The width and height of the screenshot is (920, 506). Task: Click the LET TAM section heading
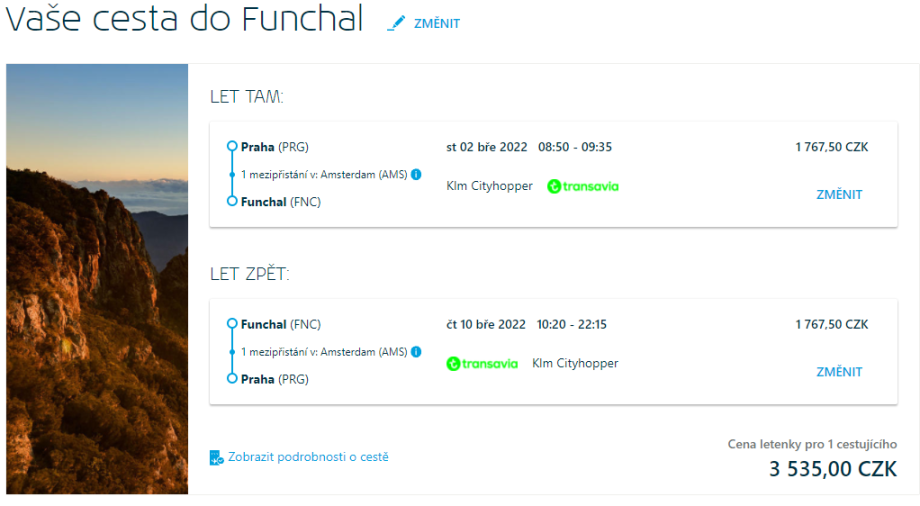click(x=247, y=97)
